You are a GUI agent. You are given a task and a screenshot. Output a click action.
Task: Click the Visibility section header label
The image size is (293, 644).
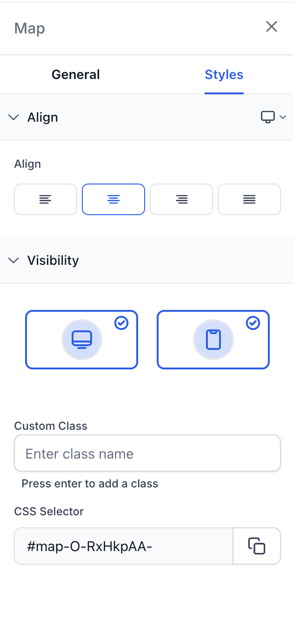pos(53,260)
